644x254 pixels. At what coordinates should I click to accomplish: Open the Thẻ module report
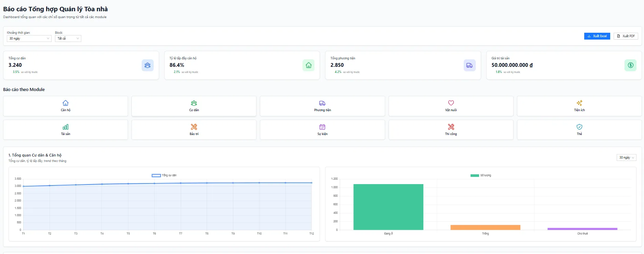[579, 130]
